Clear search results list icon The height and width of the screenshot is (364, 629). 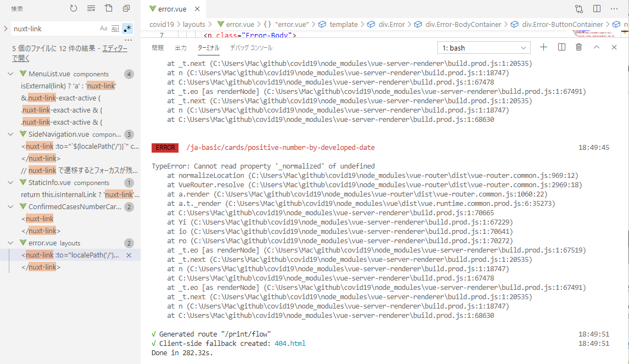point(91,8)
